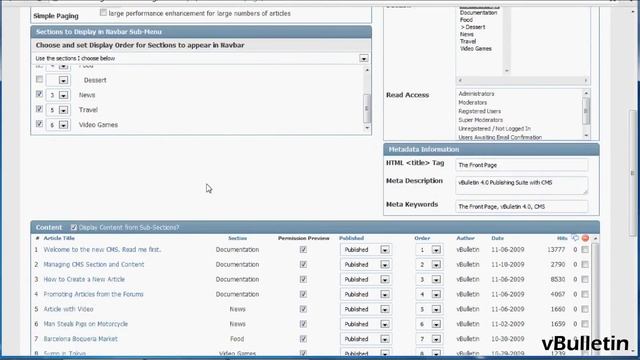The image size is (640, 360).
Task: Open 'Promoting Articles from the Forums' link
Action: point(93,294)
